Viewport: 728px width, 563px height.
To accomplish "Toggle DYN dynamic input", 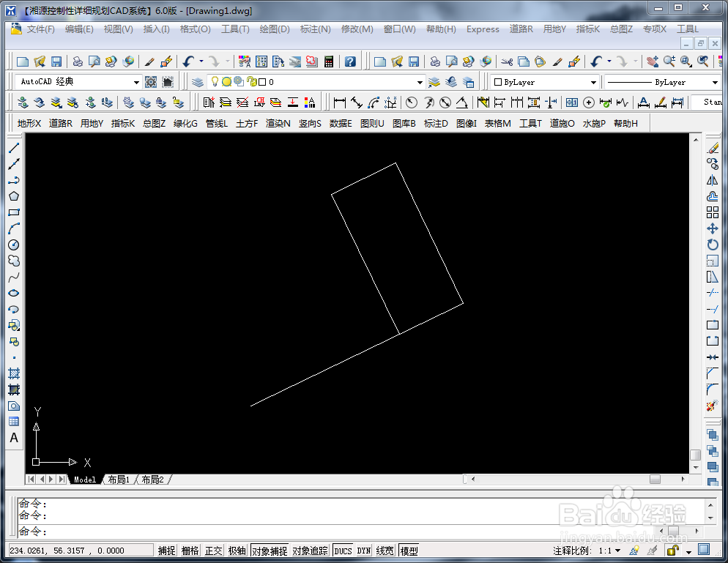I will point(363,551).
